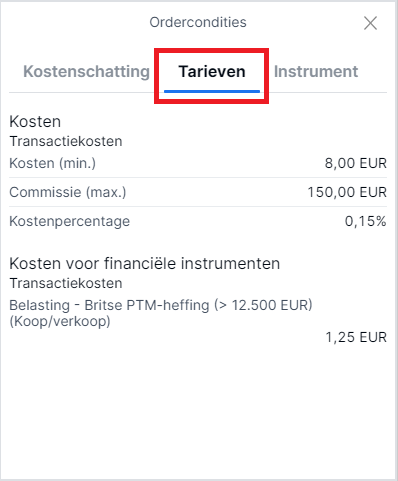Select the Kostenpercentage row label
Viewport: 398px width, 481px height.
tap(69, 221)
